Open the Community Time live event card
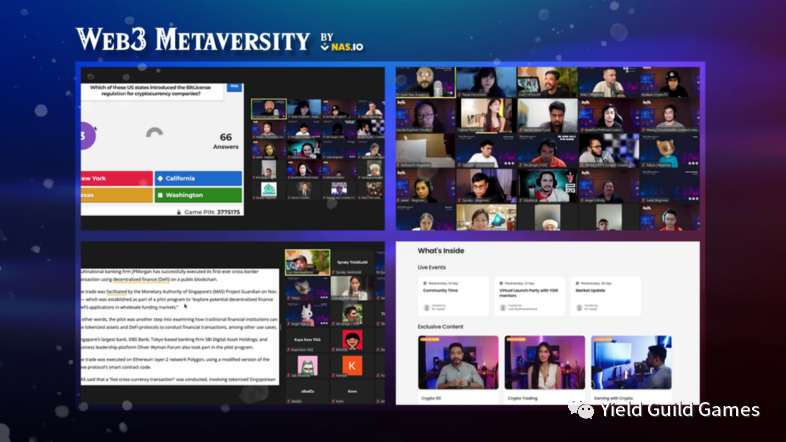 click(x=453, y=296)
